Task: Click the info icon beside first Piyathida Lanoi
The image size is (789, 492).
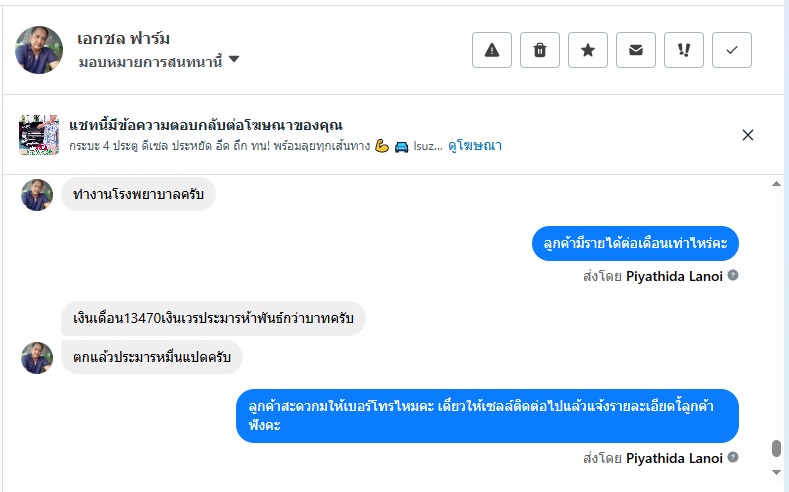Action: click(x=733, y=275)
